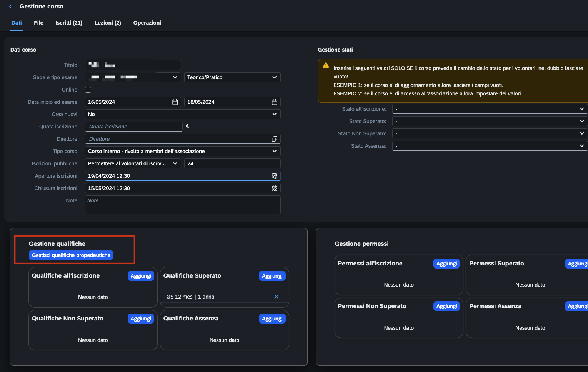Viewport: 588px width, 372px height.
Task: Add a permission under Permessi Non Superato
Action: (x=446, y=306)
